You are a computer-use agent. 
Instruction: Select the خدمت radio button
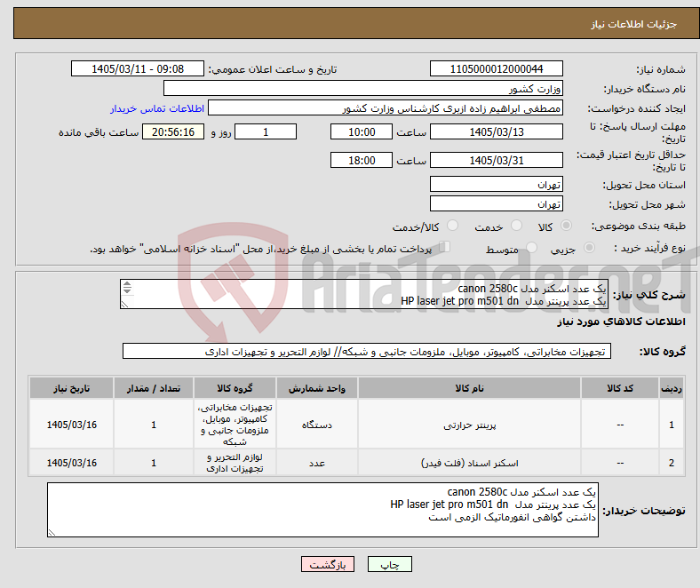point(516,226)
